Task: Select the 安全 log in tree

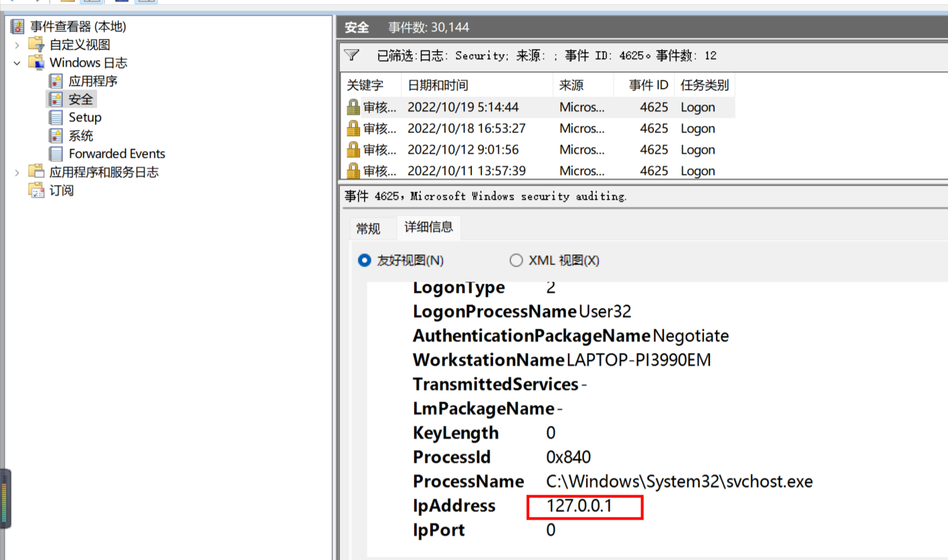Action: pyautogui.click(x=80, y=99)
